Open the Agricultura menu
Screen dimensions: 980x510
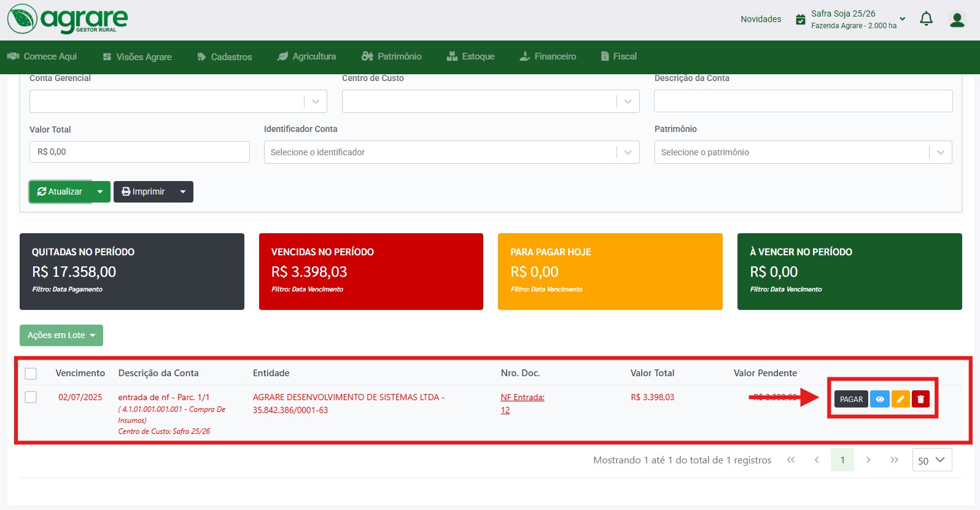tap(306, 56)
